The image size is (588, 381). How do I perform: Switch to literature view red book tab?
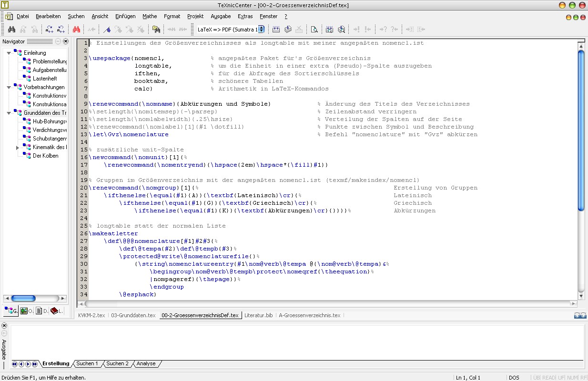57,311
